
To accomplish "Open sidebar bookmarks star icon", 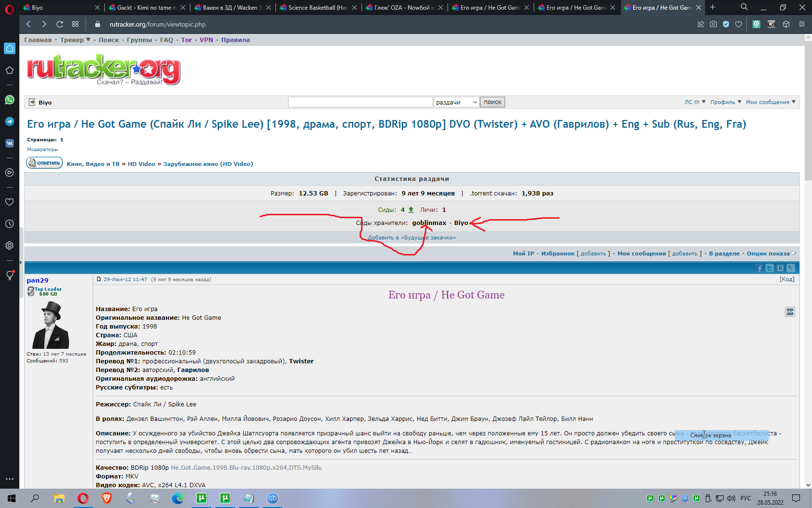I will 10,70.
